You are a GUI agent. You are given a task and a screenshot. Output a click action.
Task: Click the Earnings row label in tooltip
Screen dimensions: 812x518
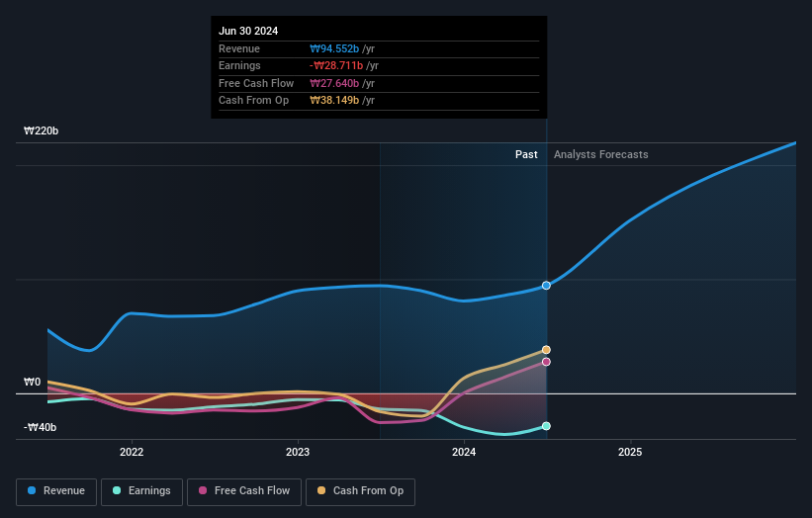point(239,65)
